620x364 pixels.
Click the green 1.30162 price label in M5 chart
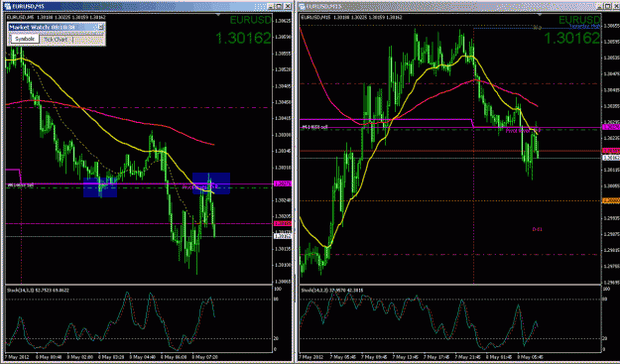click(x=244, y=38)
